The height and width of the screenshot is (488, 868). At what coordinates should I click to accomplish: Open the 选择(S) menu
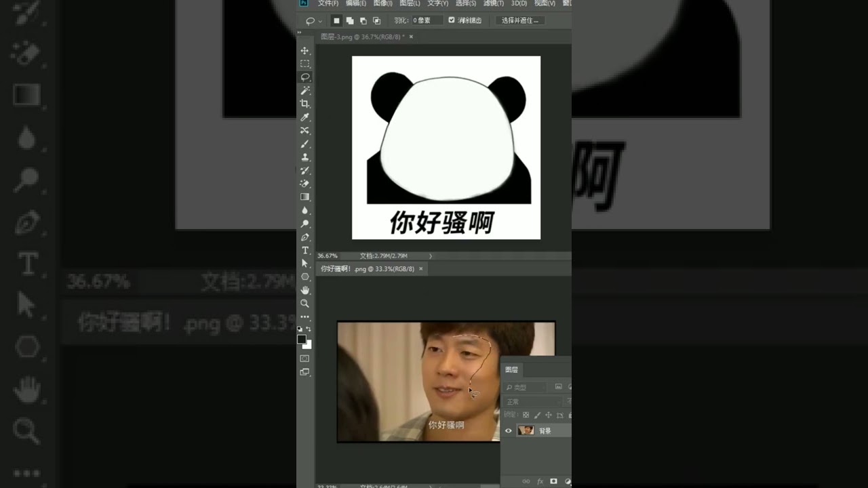tap(465, 3)
